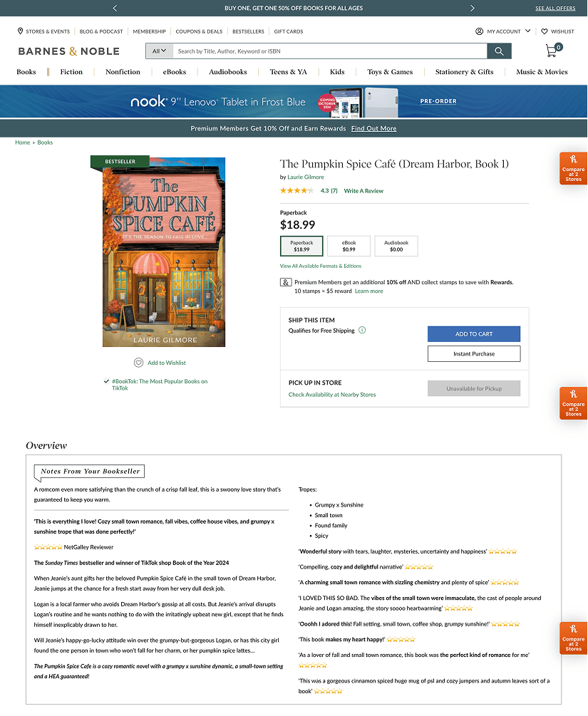Screen dimensions: 588x716
Task: Click the star rating bar
Action: tap(296, 191)
